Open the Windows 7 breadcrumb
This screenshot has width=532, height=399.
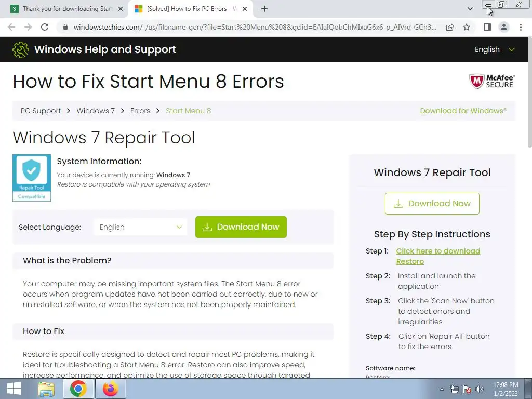[96, 111]
